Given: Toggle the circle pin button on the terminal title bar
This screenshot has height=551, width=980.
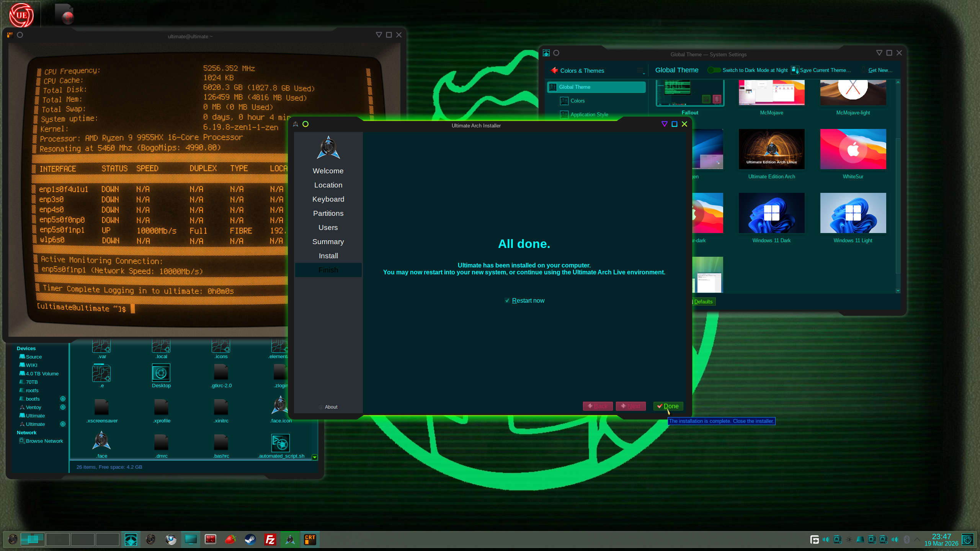Looking at the screenshot, I should click(20, 35).
